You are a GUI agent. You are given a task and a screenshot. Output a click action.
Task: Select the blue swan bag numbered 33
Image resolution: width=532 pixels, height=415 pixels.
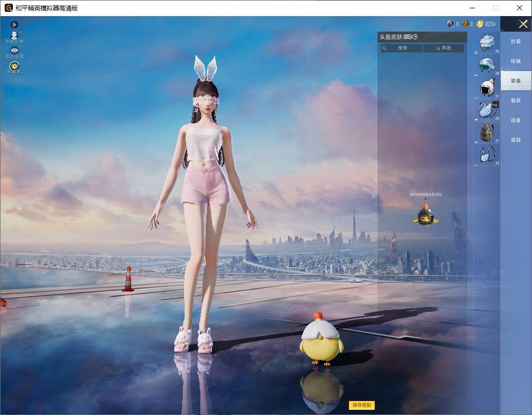click(x=487, y=155)
